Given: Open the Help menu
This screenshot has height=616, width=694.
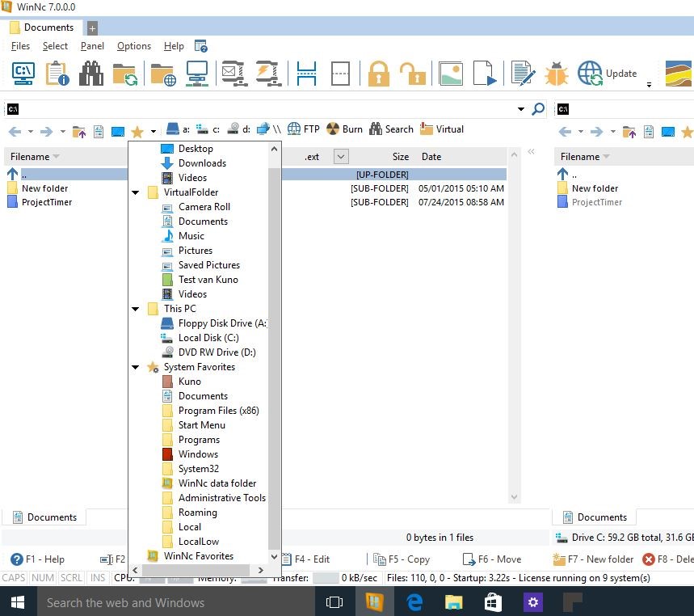Looking at the screenshot, I should pos(174,46).
